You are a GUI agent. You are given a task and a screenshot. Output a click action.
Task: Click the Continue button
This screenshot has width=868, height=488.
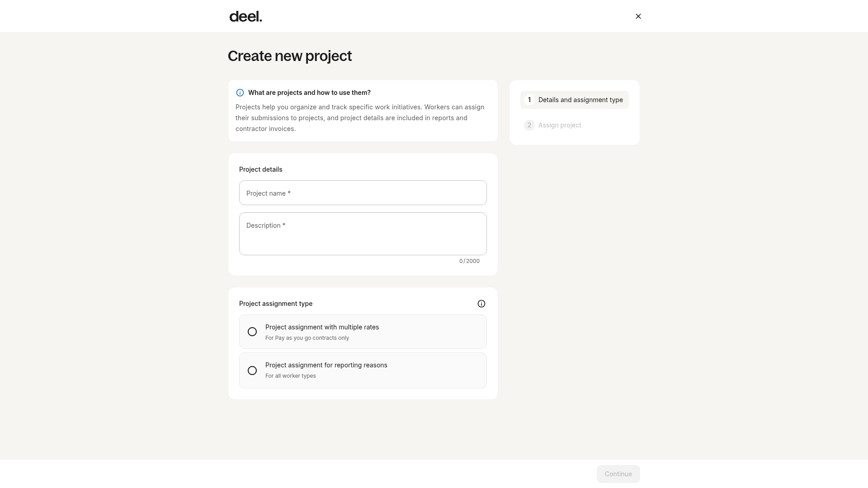pos(618,474)
